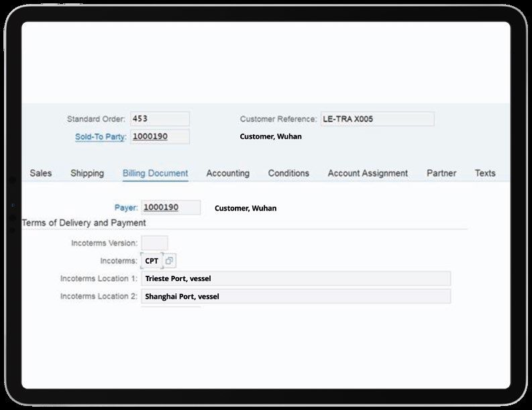
Task: Switch to Account Assignment tab
Action: [368, 173]
